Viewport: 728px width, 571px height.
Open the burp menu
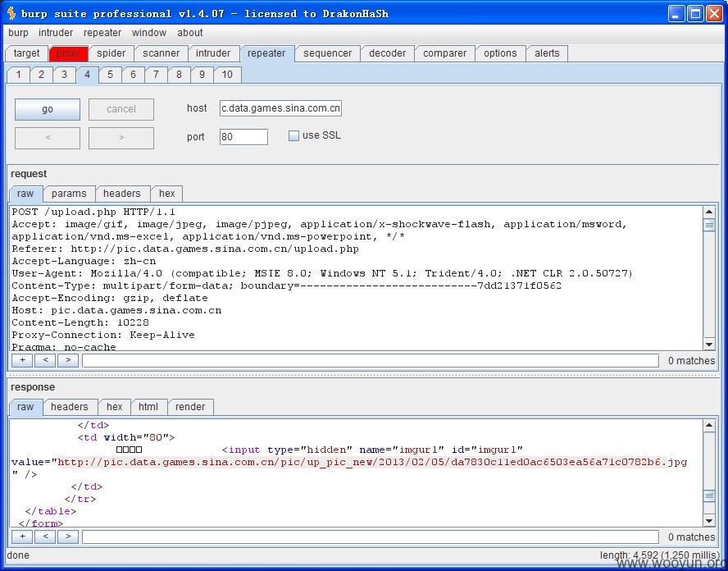pos(18,33)
